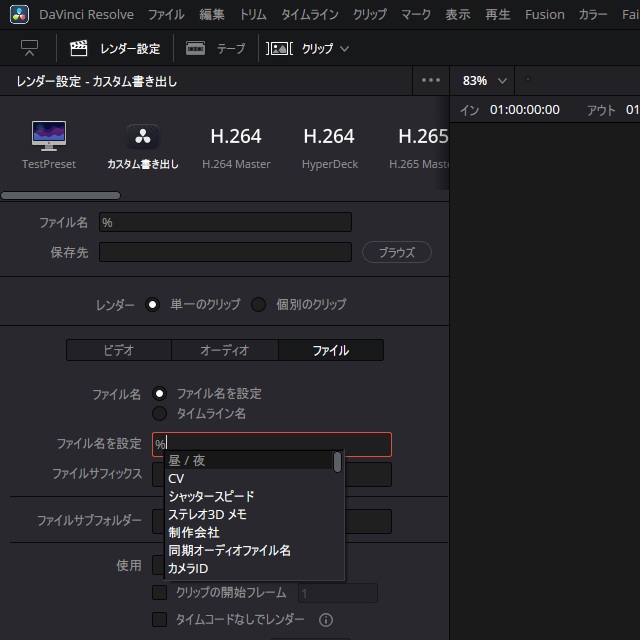Click the monitor icon in toolbar

[x=29, y=48]
